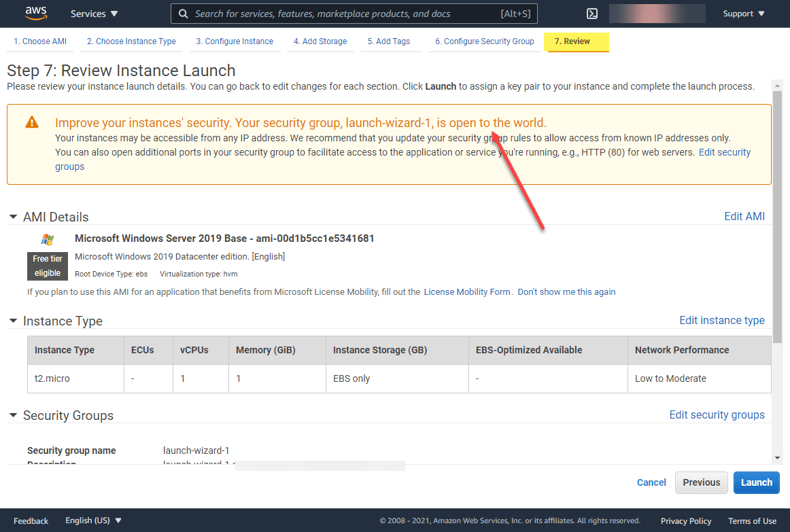Click the vCPUs column header
The image size is (790, 532).
201,351
